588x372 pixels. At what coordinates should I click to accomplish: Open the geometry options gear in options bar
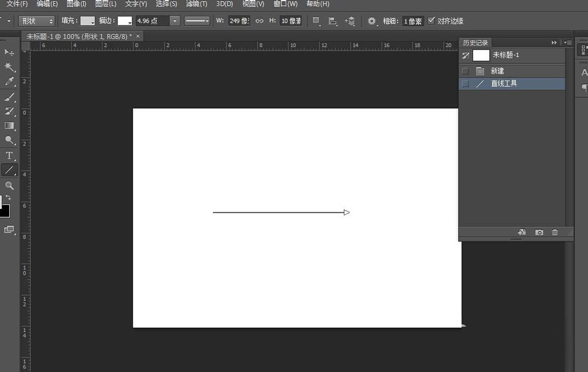372,21
